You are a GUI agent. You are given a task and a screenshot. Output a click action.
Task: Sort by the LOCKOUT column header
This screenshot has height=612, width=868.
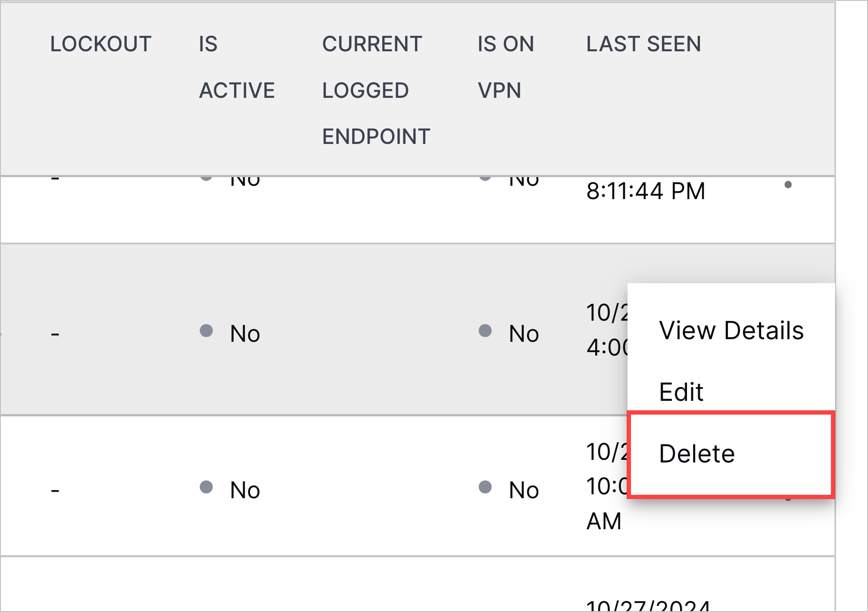pos(100,44)
